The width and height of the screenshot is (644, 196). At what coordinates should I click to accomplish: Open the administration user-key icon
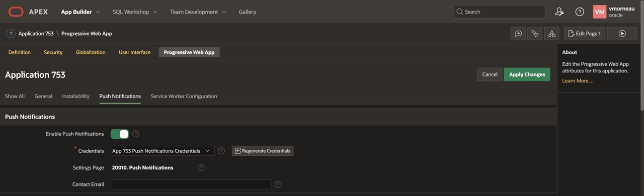(559, 12)
